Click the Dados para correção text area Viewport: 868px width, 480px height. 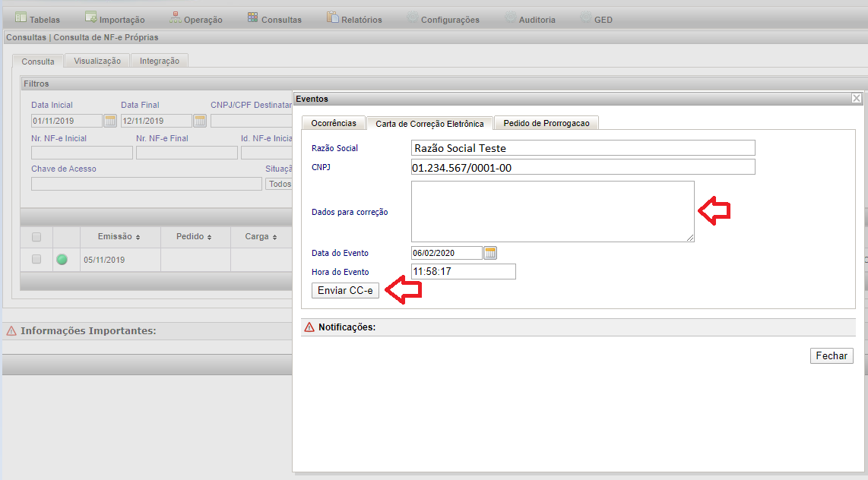(553, 211)
